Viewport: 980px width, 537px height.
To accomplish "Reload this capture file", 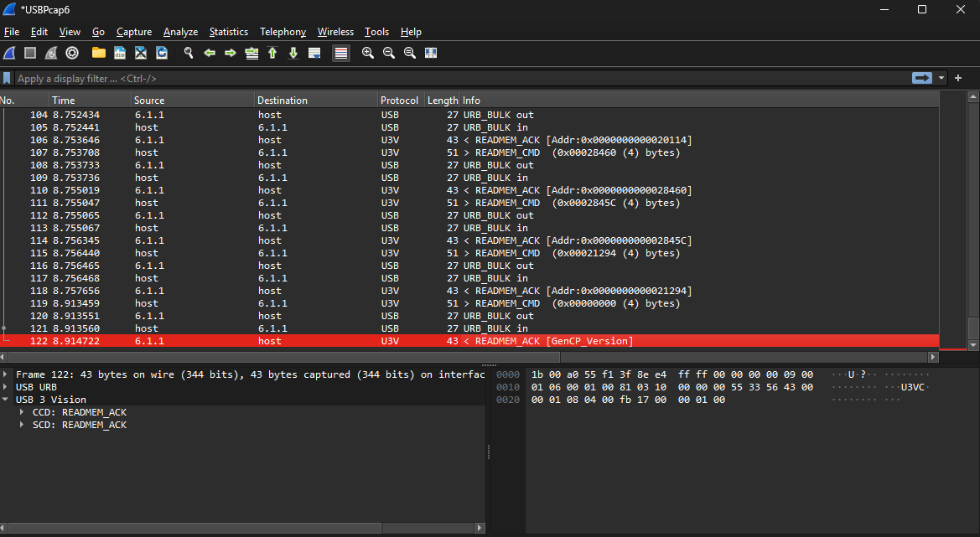I will (x=162, y=53).
